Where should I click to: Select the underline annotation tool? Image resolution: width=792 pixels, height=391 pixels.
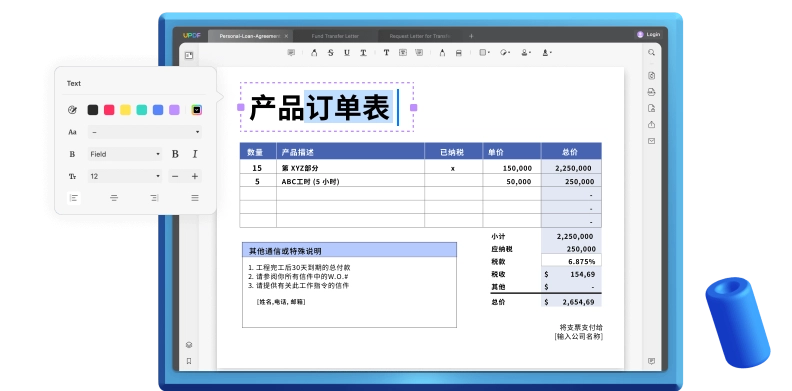click(x=346, y=53)
